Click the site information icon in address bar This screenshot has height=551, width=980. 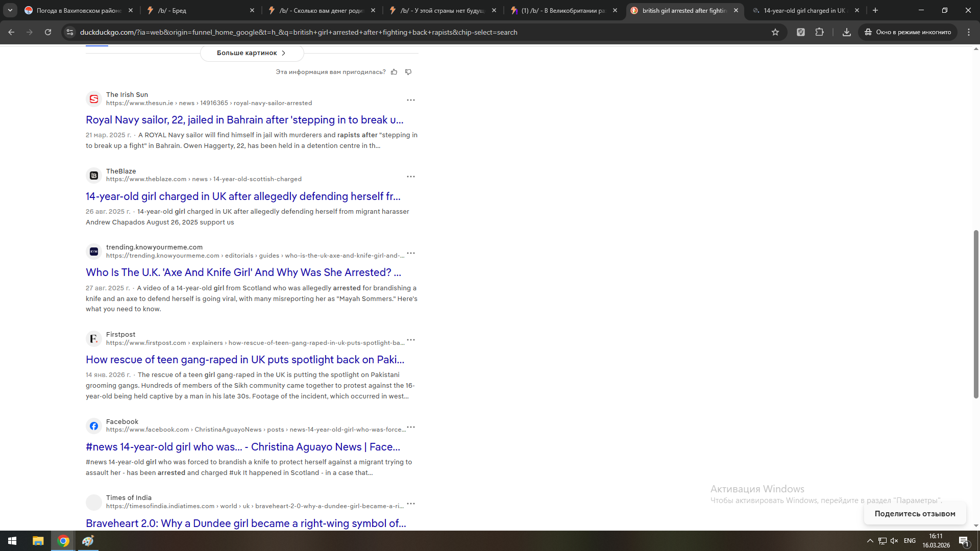(x=70, y=32)
